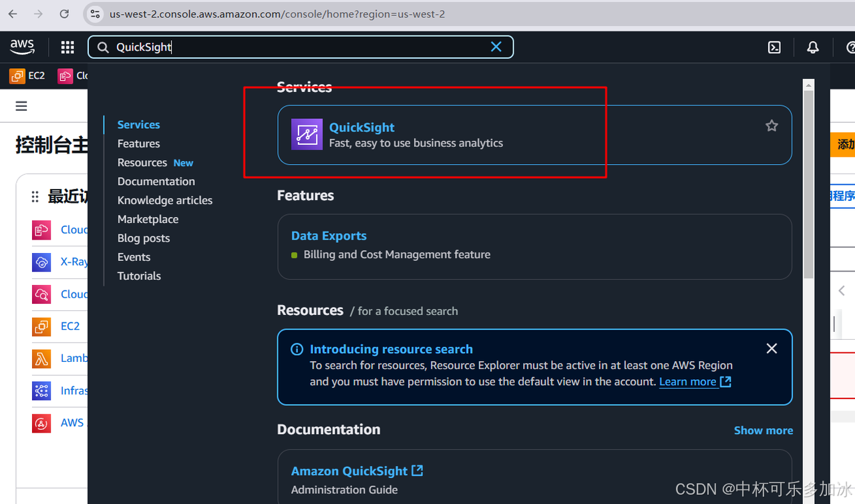This screenshot has height=504, width=855.
Task: Click Show more for Documentation
Action: pyautogui.click(x=763, y=431)
